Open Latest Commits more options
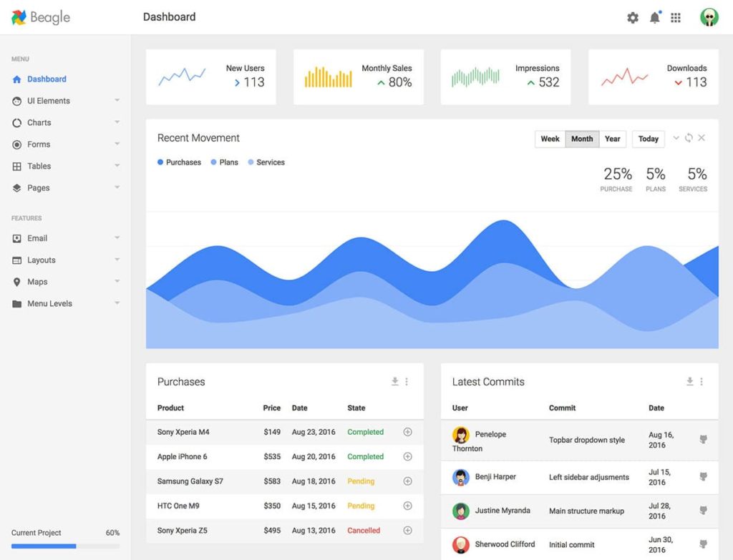 coord(702,382)
